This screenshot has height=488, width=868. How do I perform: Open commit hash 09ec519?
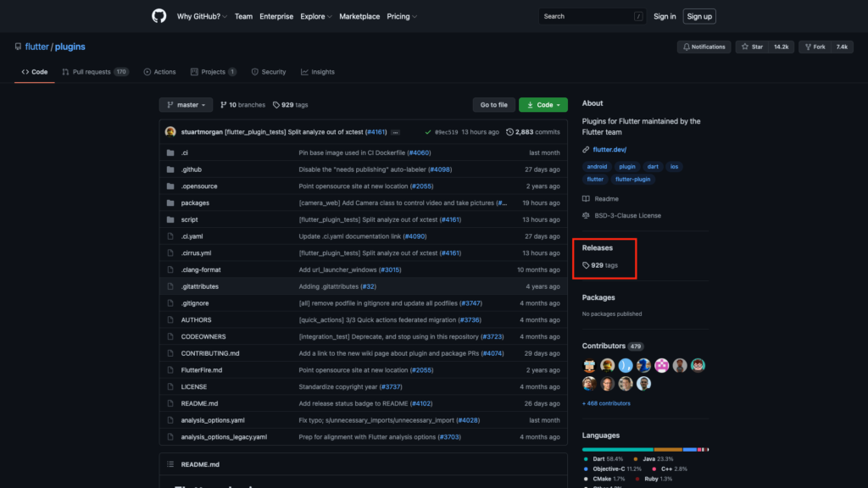point(446,132)
